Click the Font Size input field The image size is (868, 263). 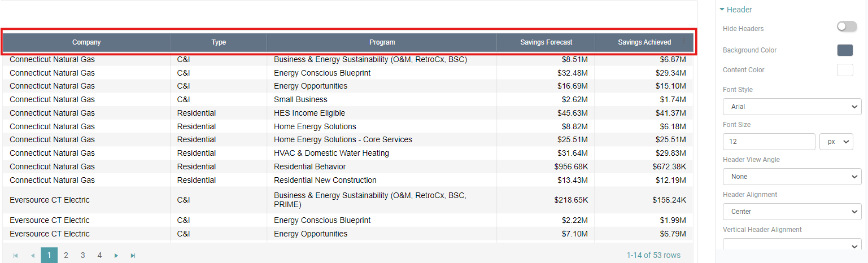(769, 142)
